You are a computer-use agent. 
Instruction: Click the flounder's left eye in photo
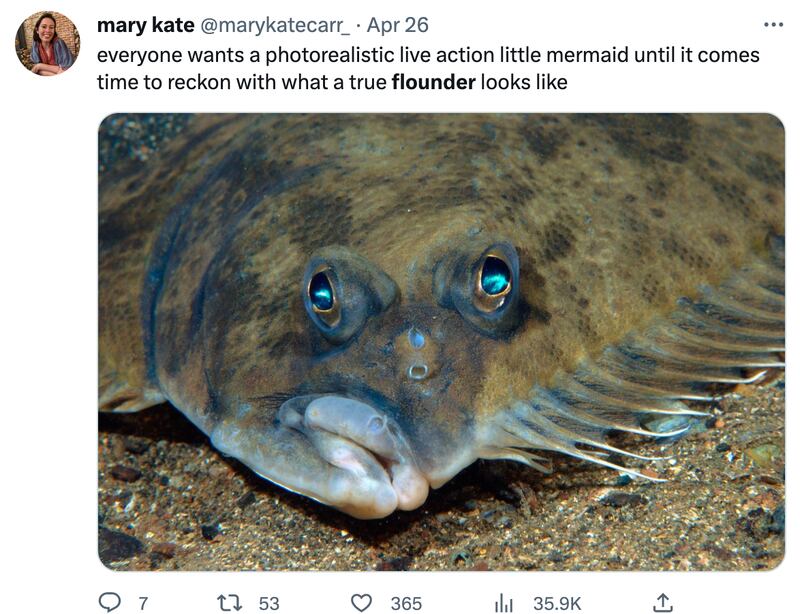322,292
